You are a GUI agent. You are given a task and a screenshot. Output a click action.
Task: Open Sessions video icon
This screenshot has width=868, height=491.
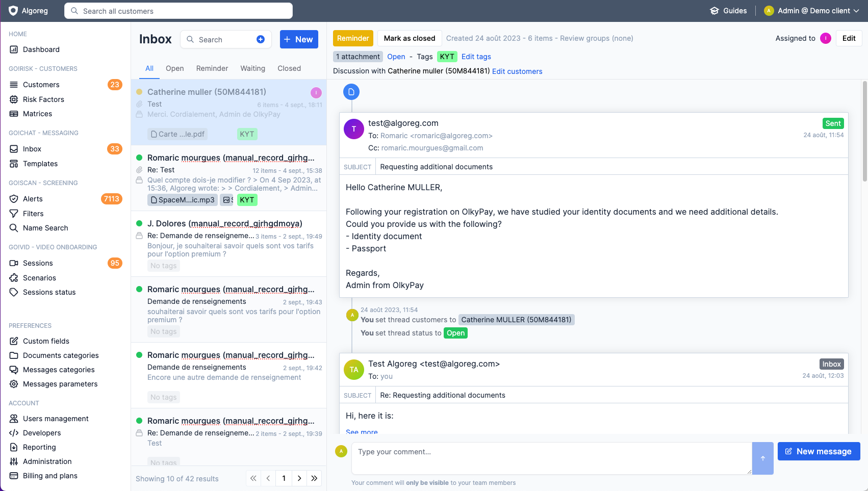pos(14,263)
